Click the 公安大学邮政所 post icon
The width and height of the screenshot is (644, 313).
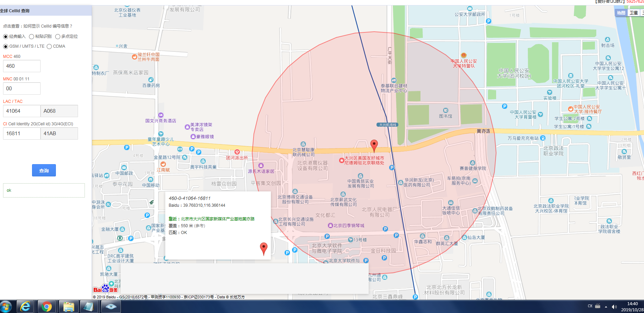click(x=470, y=9)
